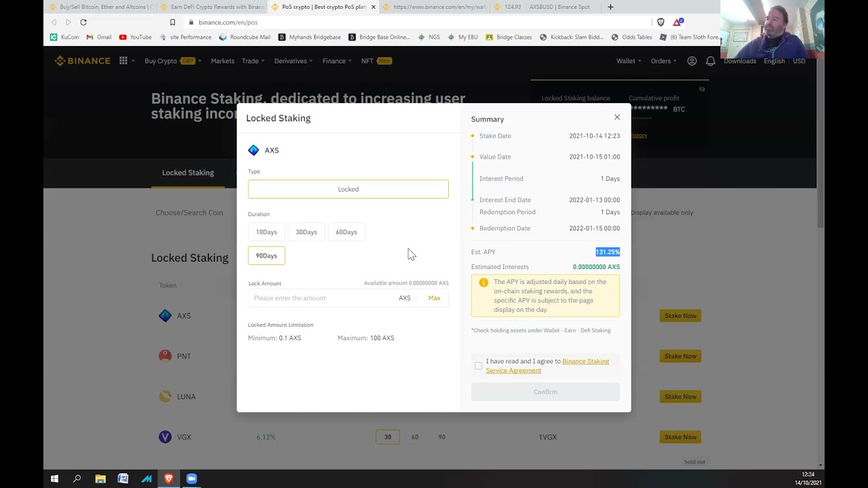
Task: Expand the Finance dropdown
Action: pyautogui.click(x=337, y=61)
